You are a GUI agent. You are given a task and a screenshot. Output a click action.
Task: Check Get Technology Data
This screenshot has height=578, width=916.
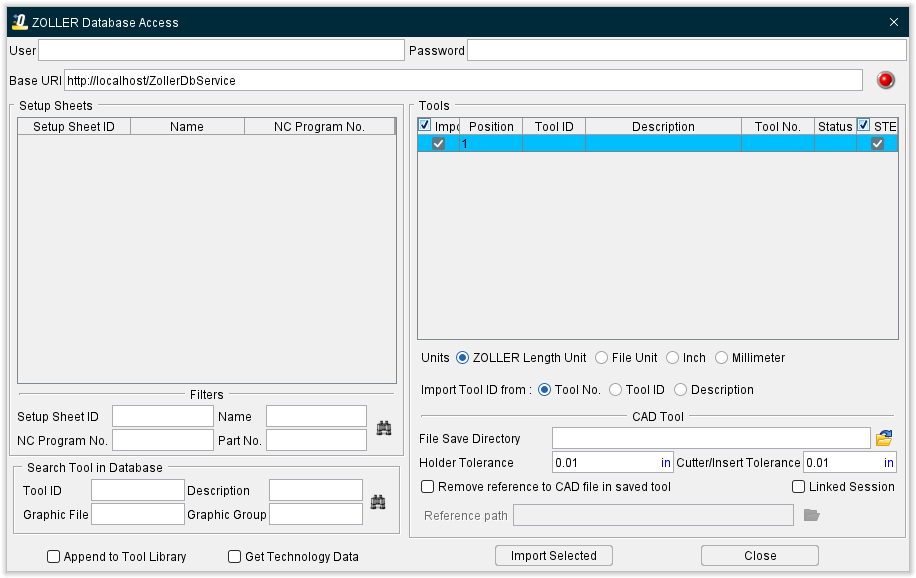[234, 557]
